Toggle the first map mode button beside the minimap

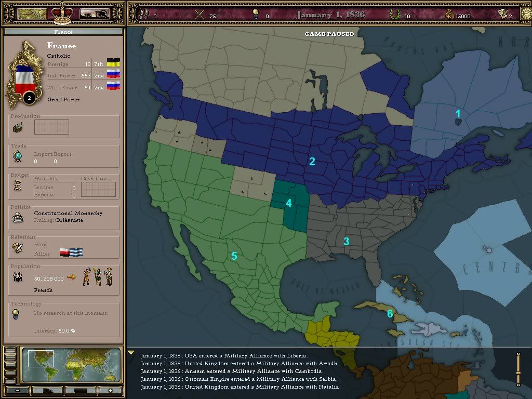[x=10, y=350]
